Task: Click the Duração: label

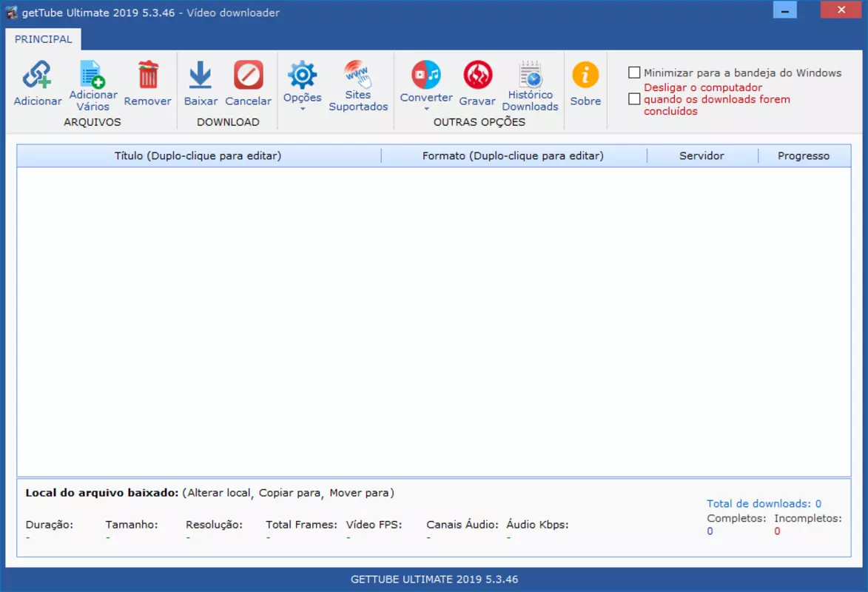Action: pos(50,525)
